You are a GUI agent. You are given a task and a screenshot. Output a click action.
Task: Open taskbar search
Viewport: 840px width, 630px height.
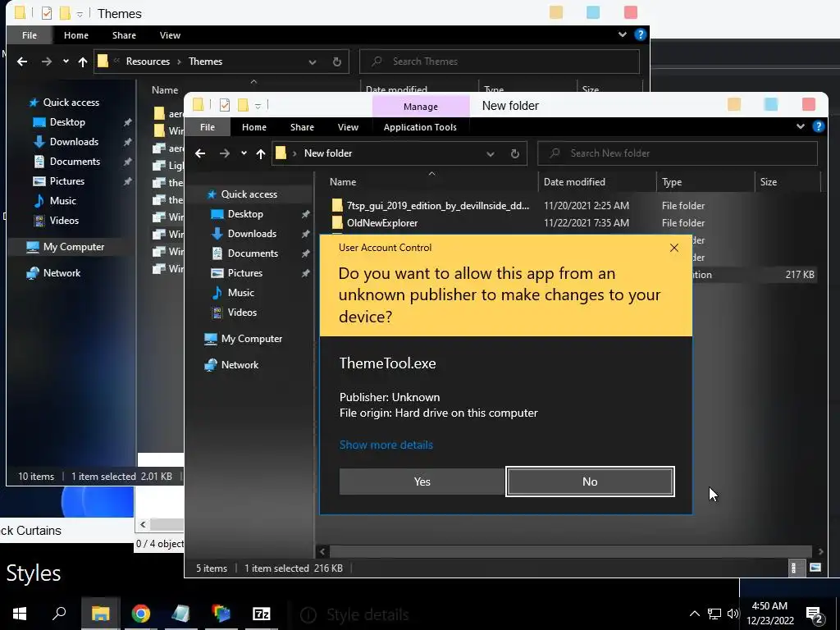click(x=59, y=614)
